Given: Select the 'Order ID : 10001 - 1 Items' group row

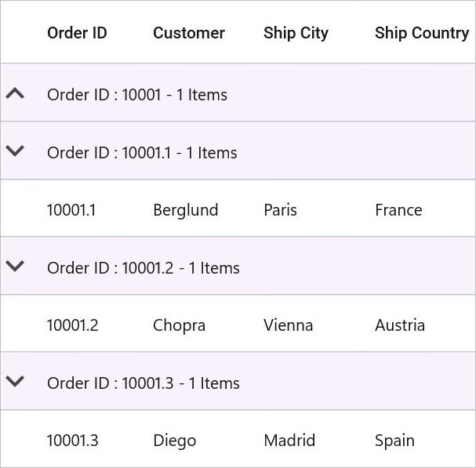Looking at the screenshot, I should click(x=238, y=93).
